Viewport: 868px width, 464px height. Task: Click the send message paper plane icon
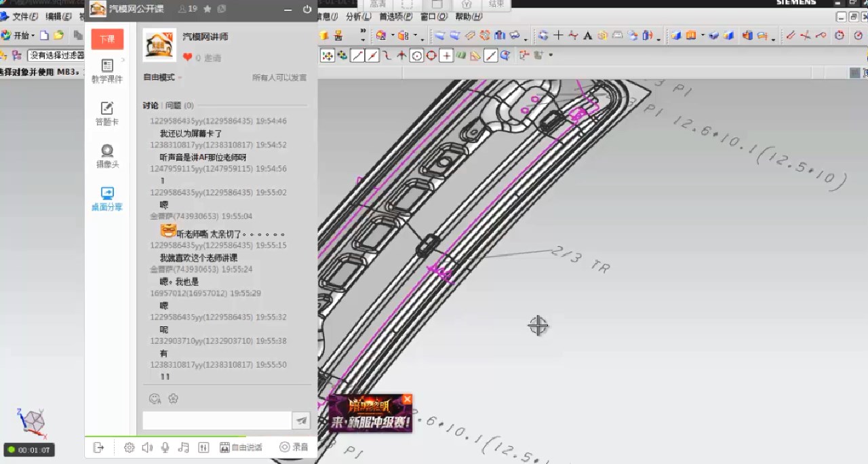pyautogui.click(x=301, y=421)
